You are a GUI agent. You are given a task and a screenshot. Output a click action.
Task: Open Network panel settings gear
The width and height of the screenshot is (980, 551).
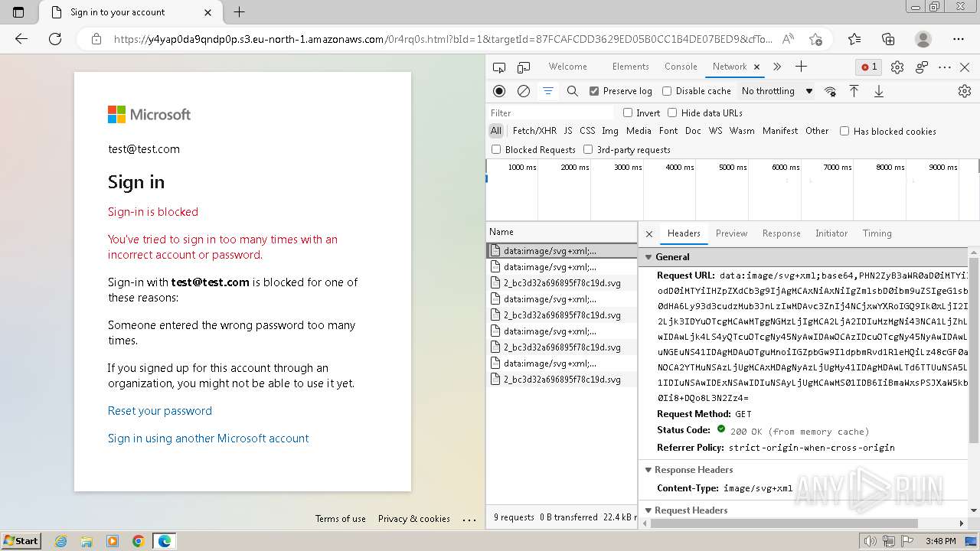click(x=965, y=91)
